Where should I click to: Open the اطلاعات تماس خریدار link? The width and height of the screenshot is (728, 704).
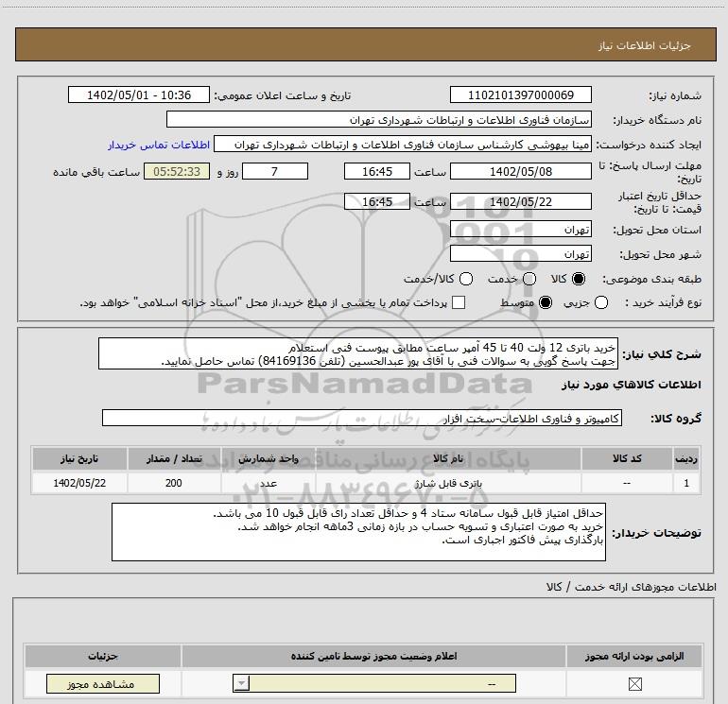point(159,145)
